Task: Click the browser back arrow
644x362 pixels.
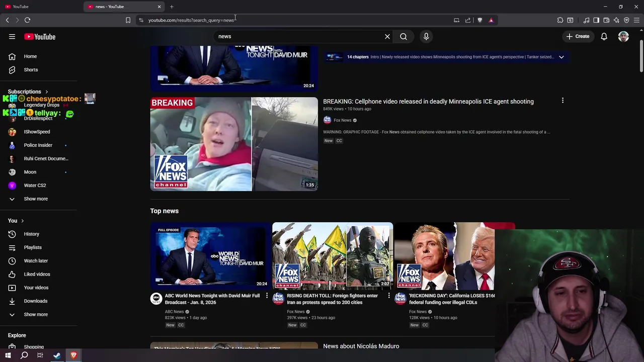Action: click(x=7, y=20)
